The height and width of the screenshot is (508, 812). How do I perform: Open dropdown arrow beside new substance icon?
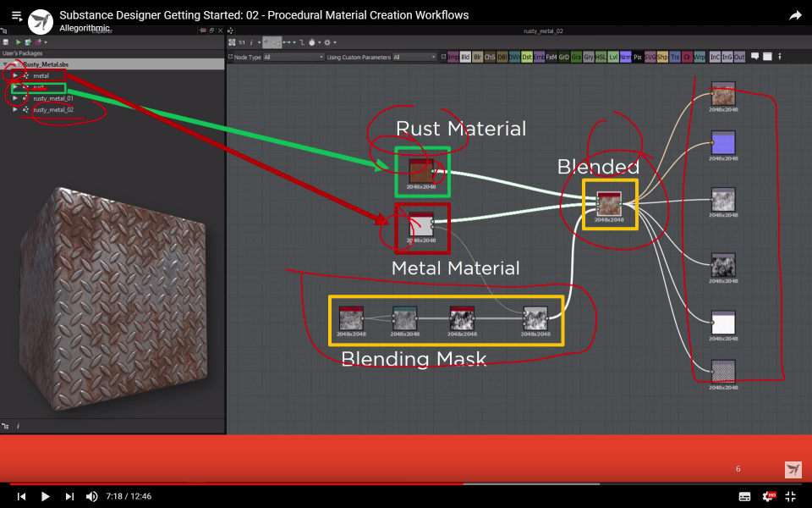tap(46, 42)
